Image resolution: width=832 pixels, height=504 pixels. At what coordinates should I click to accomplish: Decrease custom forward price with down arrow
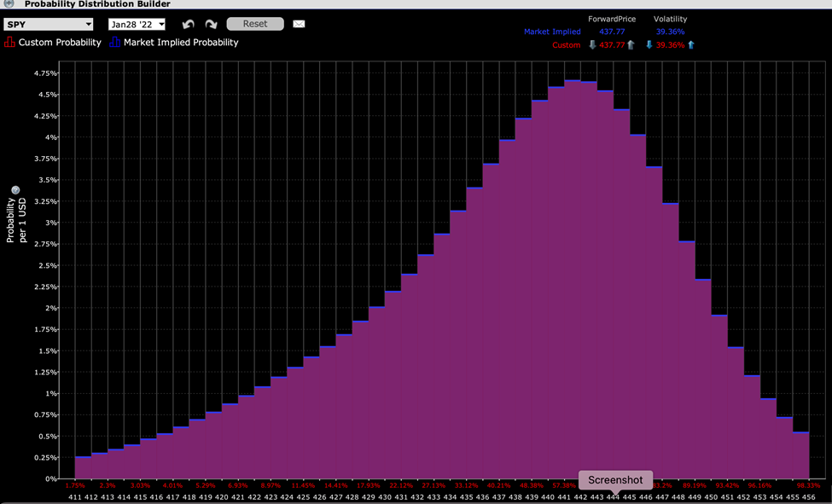coord(592,45)
